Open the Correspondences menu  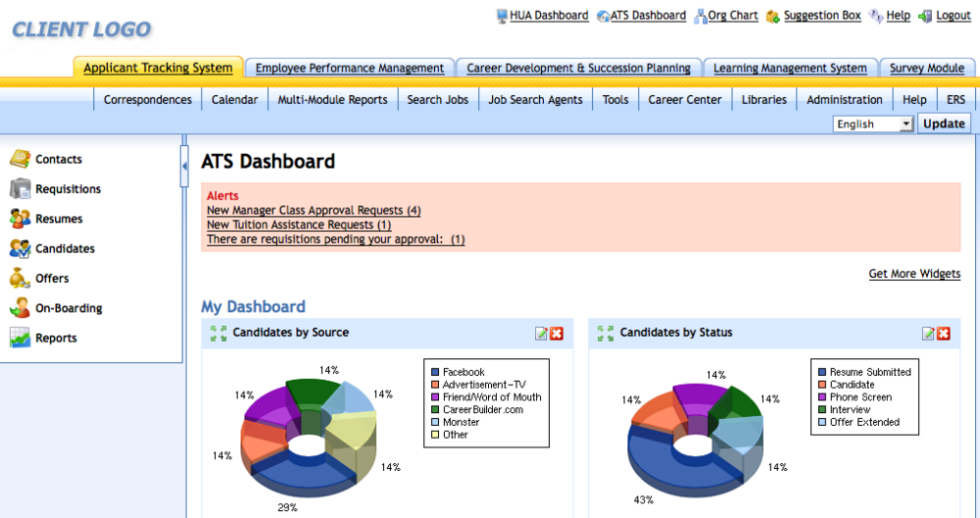(148, 99)
